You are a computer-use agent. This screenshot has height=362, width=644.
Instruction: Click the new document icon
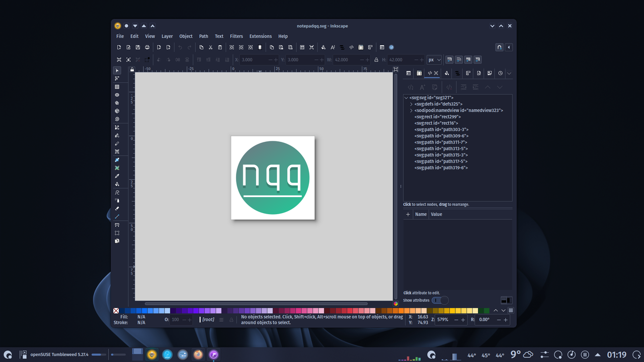(119, 47)
